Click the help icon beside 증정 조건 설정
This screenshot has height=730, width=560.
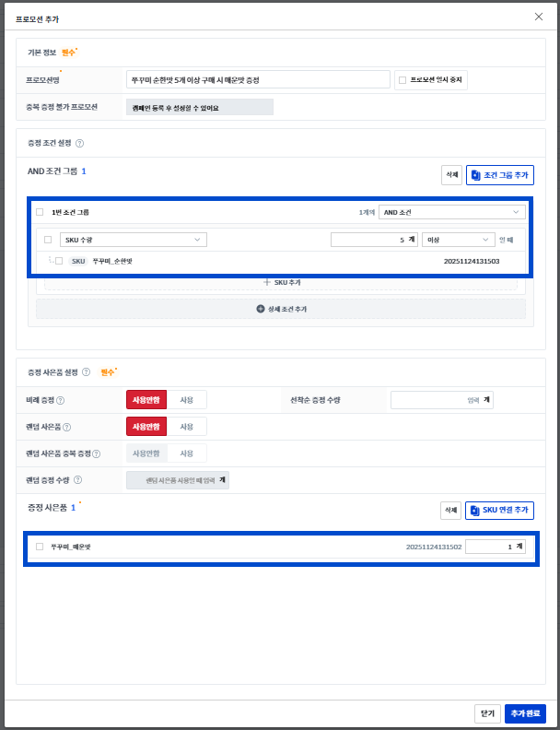pyautogui.click(x=79, y=143)
